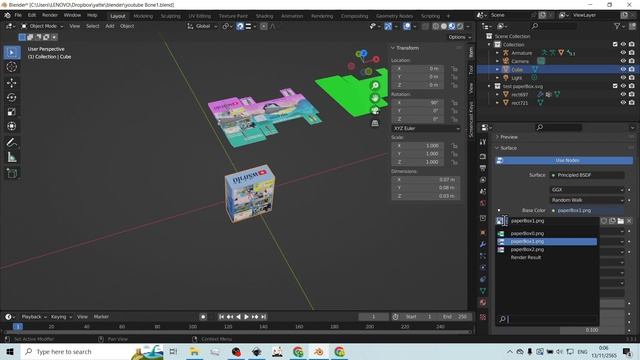Select the Rotate tool
The width and height of the screenshot is (640, 360).
coord(12,97)
